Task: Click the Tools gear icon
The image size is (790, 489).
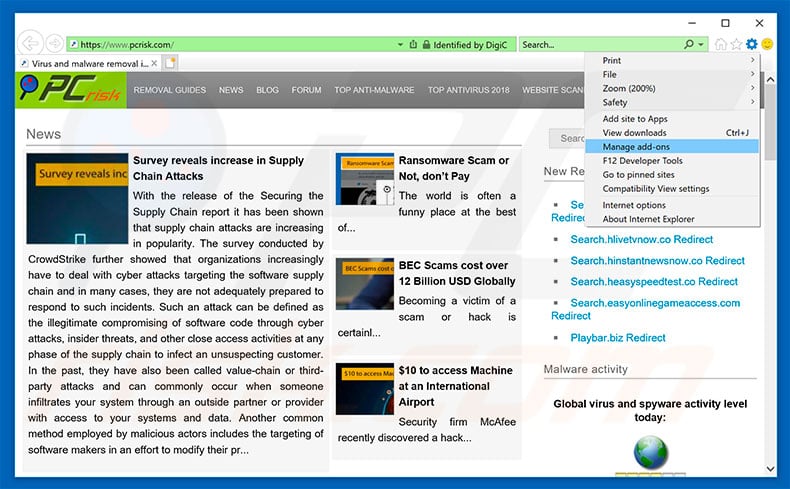Action: [x=751, y=44]
